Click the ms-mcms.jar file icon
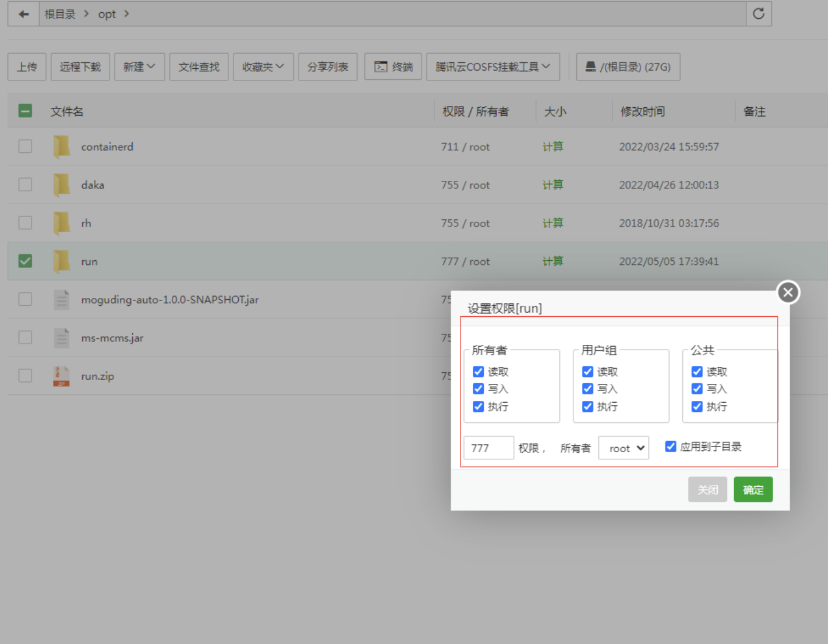Viewport: 828px width, 644px height. [x=61, y=338]
